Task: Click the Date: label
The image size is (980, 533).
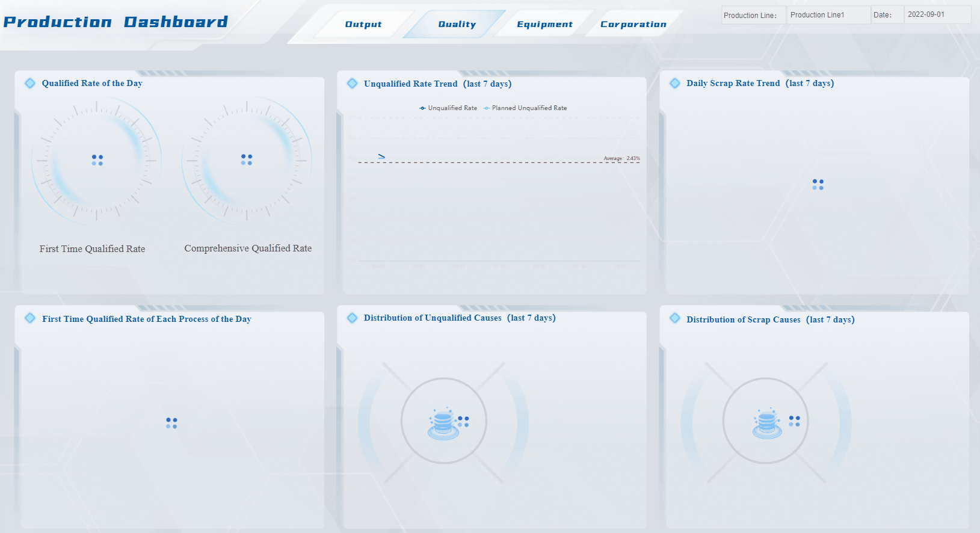Action: (883, 15)
